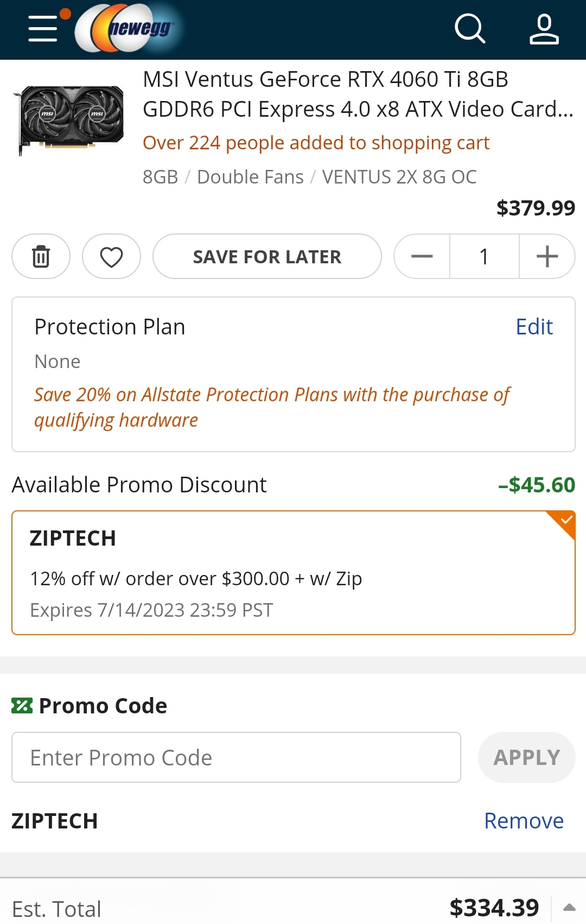586x924 pixels.
Task: Focus the Enter Promo Code field
Action: click(236, 757)
